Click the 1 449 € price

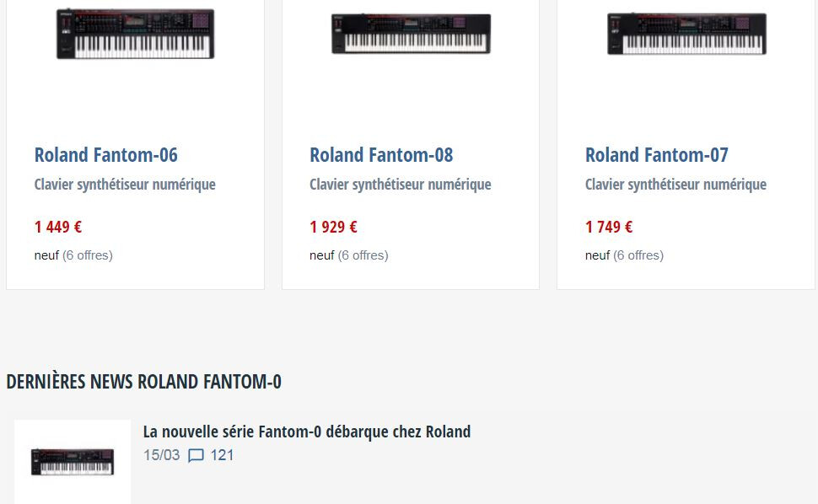coord(58,227)
